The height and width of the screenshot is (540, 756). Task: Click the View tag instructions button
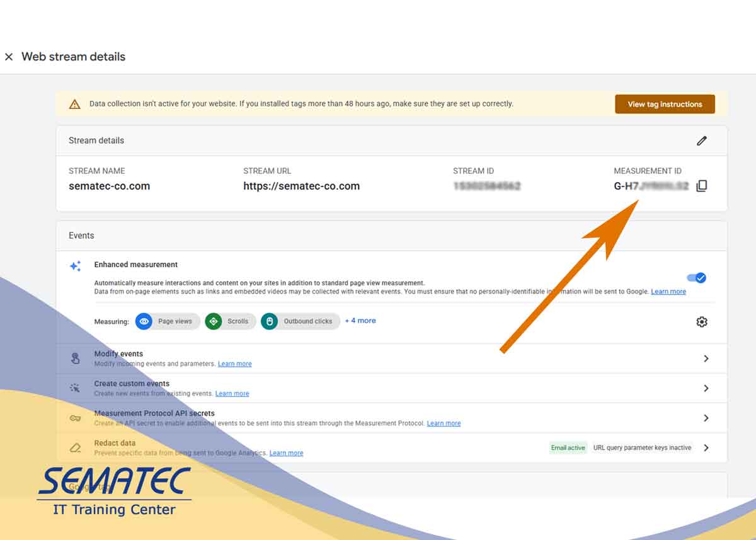pos(665,105)
